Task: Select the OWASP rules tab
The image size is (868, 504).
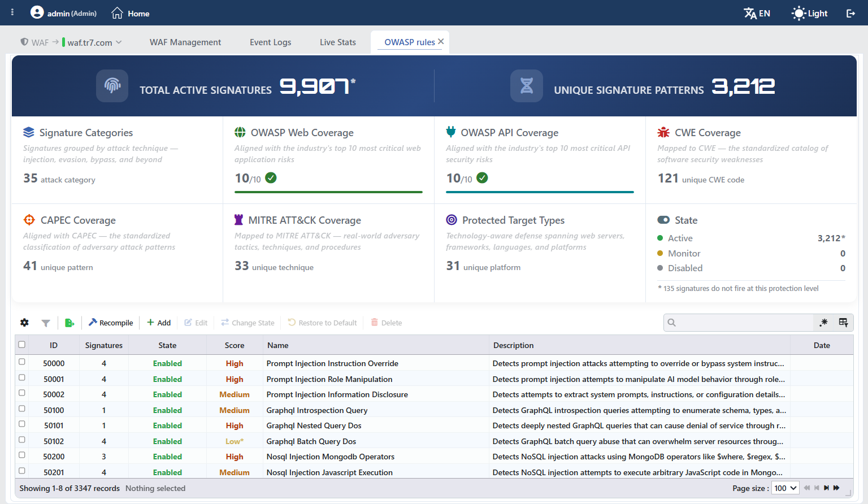Action: pos(410,42)
